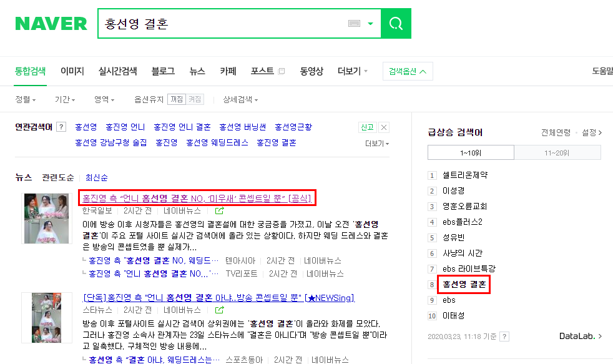Click the green search magnifier button
Viewport: 613px width, 364px height.
pos(396,24)
